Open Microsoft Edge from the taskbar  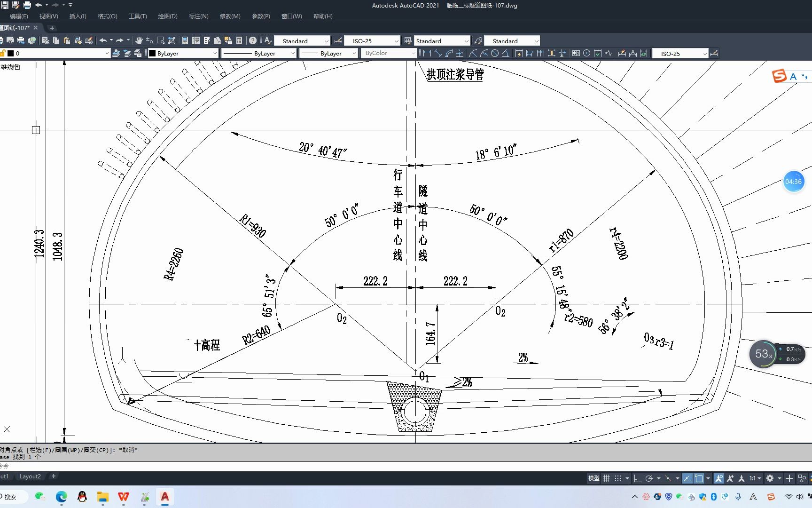pos(62,497)
